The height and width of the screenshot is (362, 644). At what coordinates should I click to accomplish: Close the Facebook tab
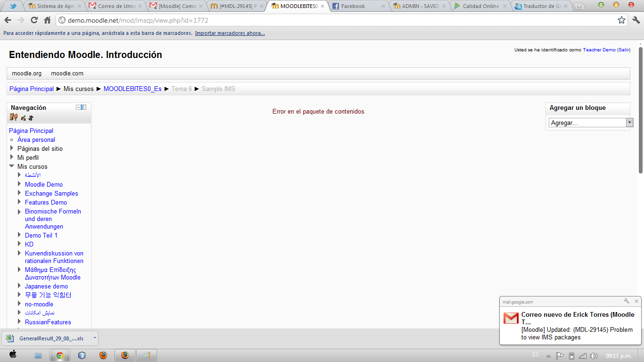tap(383, 6)
